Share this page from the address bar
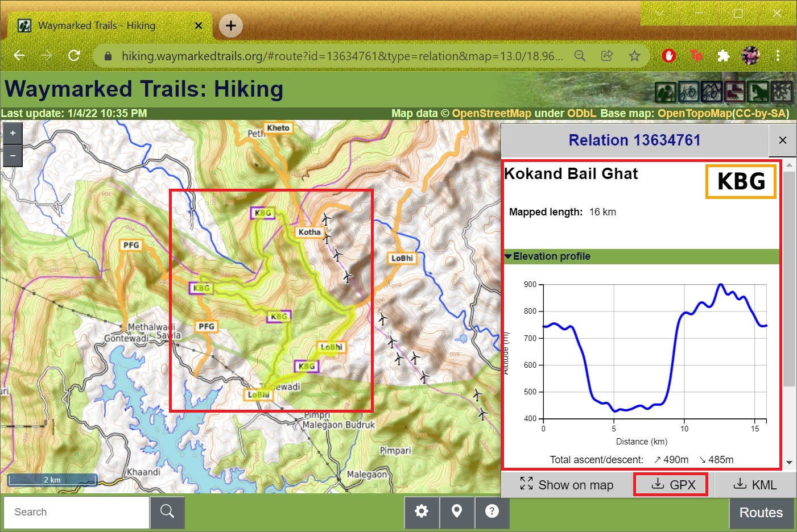 click(x=607, y=56)
